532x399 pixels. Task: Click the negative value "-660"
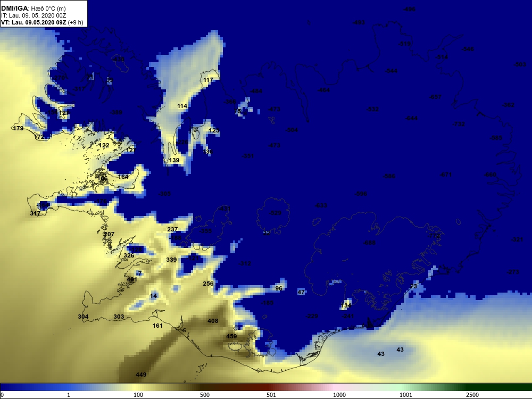coord(490,174)
